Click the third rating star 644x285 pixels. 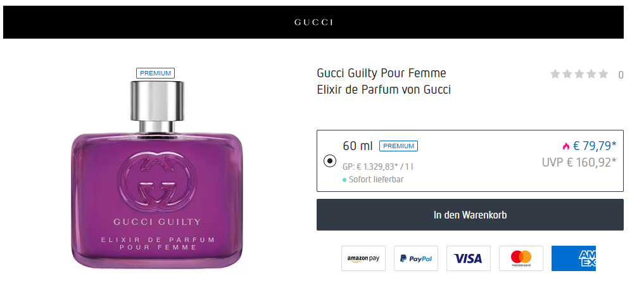tap(579, 74)
